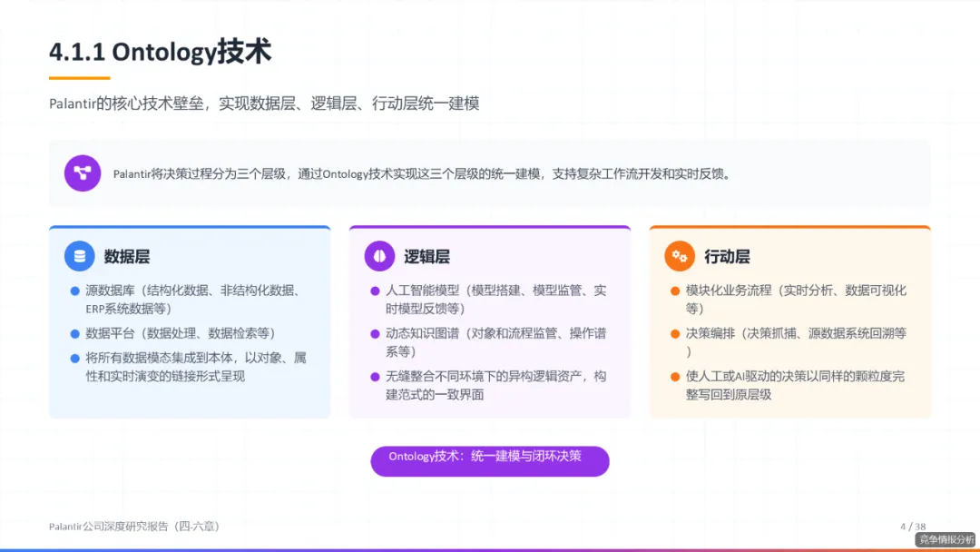Click bullet '模块化业务流程（实时分析、数据可视化等）'
This screenshot has width=980, height=552.
[x=796, y=300]
